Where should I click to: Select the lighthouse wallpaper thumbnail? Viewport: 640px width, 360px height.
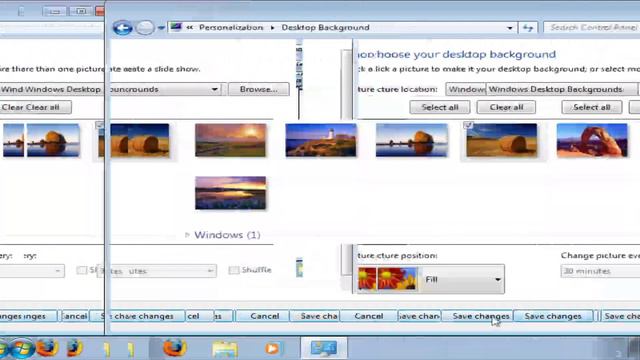point(321,140)
